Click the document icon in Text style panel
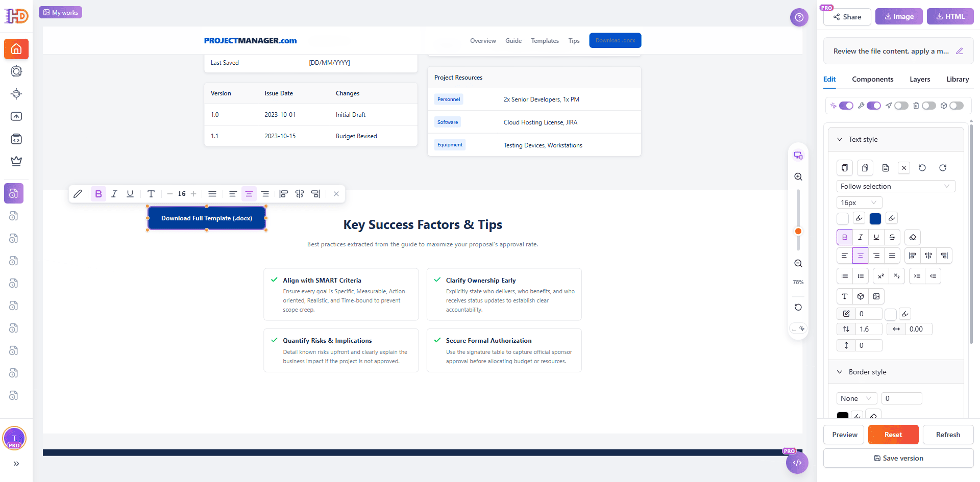 tap(886, 168)
